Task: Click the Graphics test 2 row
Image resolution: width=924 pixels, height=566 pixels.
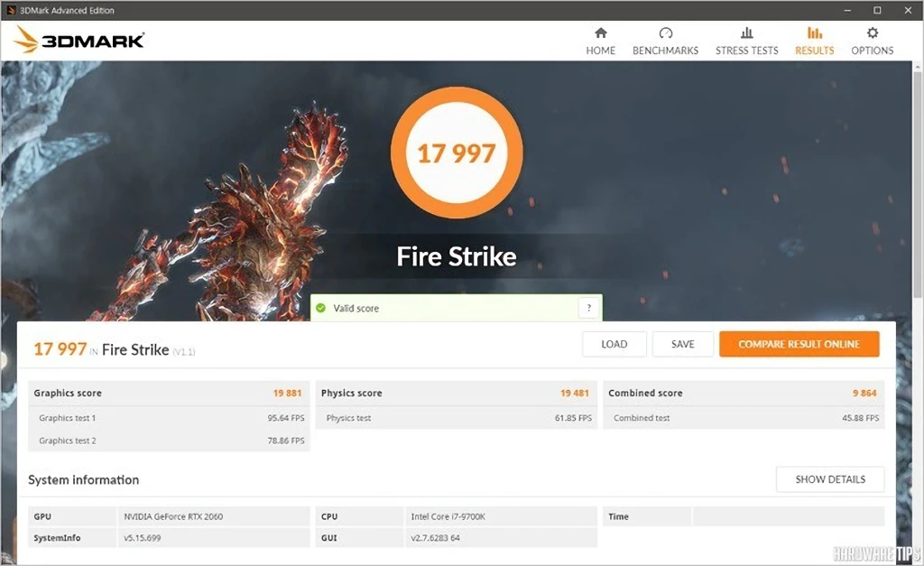Action: [169, 441]
